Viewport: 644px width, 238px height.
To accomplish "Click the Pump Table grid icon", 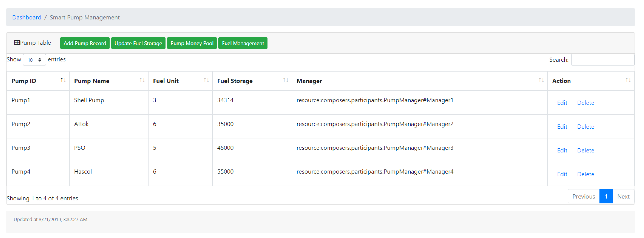I will tap(17, 43).
